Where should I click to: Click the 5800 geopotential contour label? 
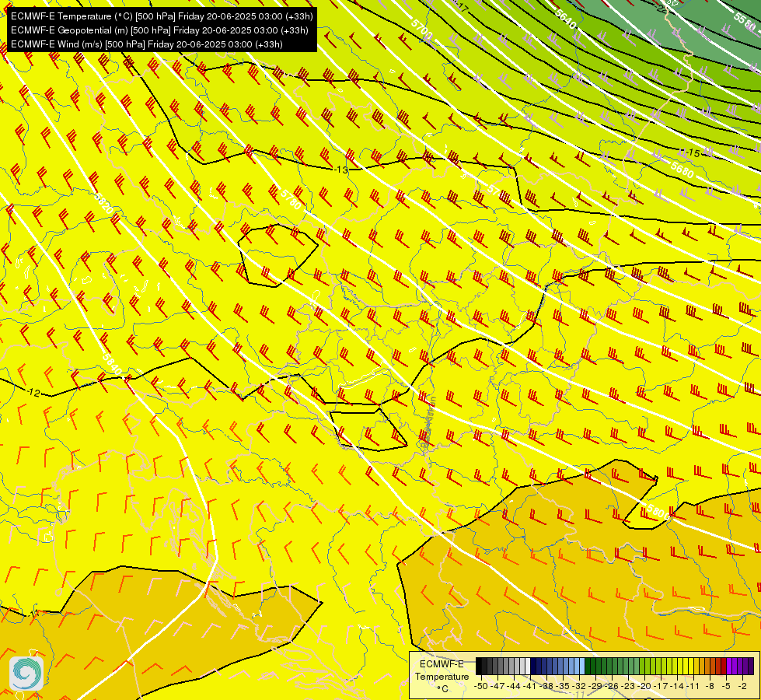(658, 512)
